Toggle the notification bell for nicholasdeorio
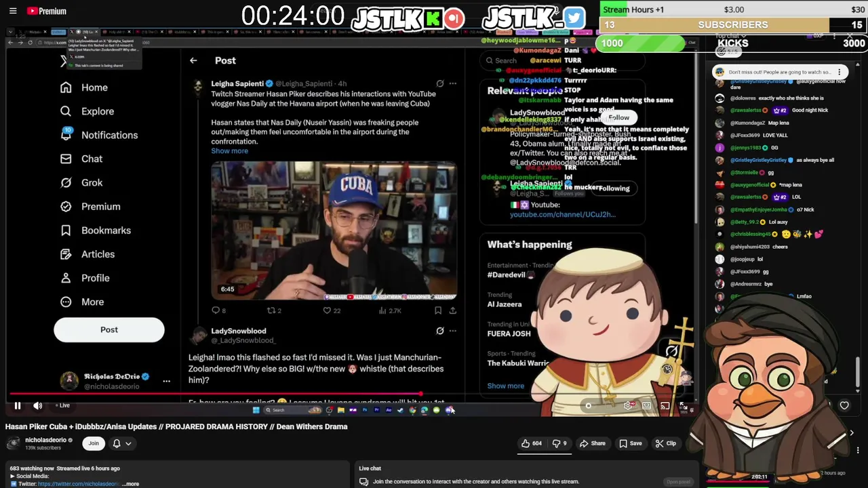 [117, 443]
